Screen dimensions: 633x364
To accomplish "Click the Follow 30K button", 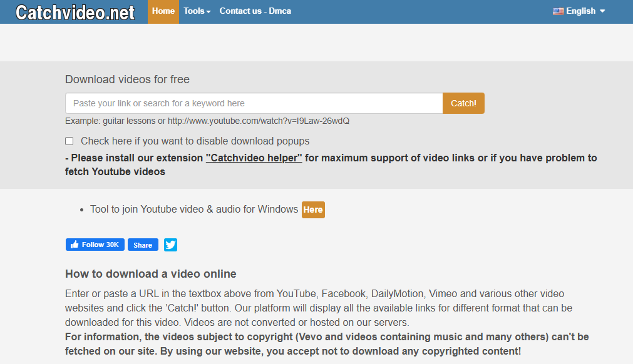I will pyautogui.click(x=95, y=245).
